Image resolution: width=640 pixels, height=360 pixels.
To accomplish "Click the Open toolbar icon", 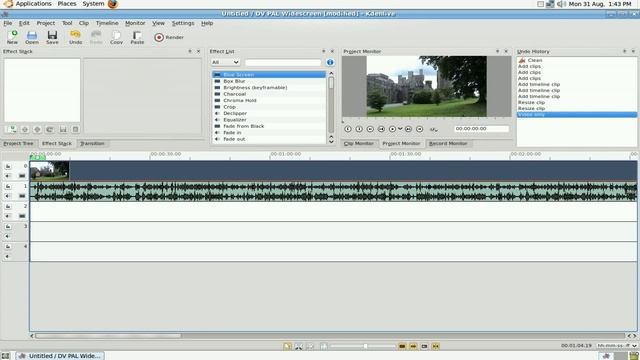I will coord(32,37).
